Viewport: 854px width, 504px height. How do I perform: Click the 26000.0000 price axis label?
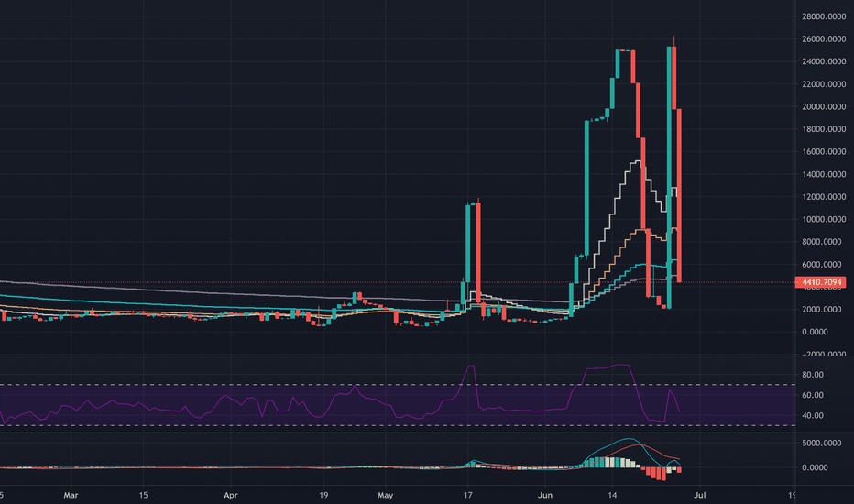click(824, 39)
